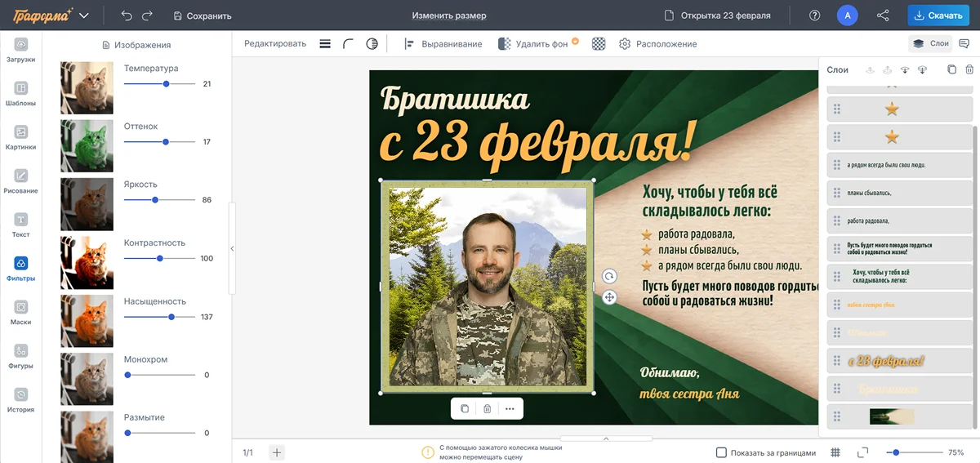Adjust the Яркость brightness slider
Viewport: 980px width, 463px height.
pyautogui.click(x=155, y=200)
